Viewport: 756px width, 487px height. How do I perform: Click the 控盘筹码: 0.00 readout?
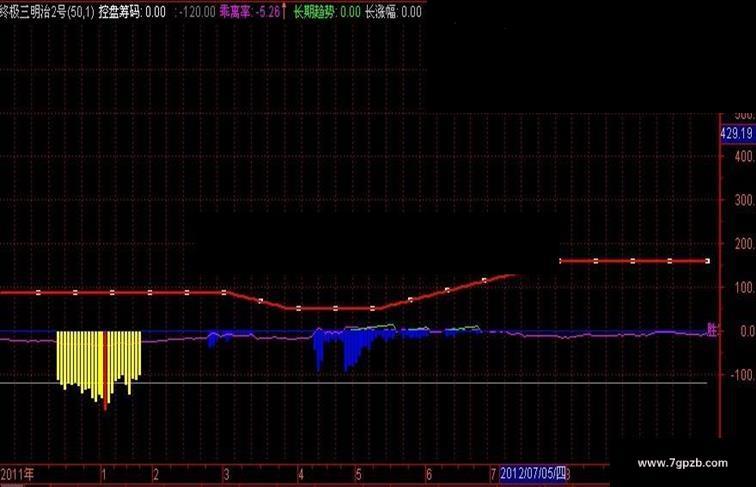pyautogui.click(x=132, y=12)
